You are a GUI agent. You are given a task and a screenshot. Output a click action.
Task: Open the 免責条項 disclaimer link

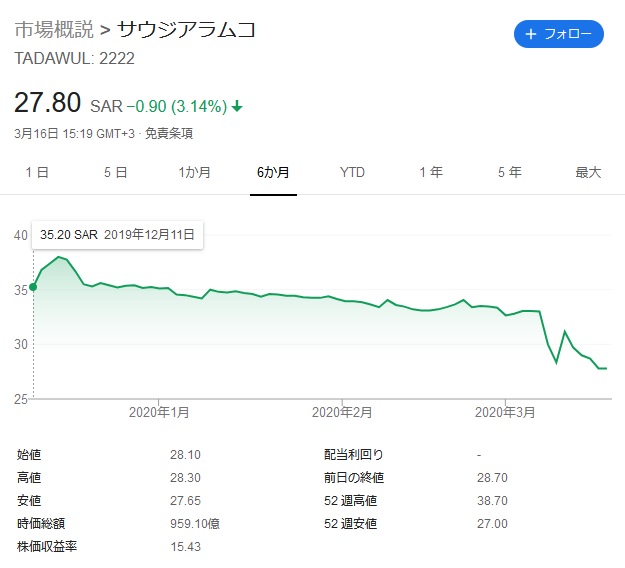169,133
